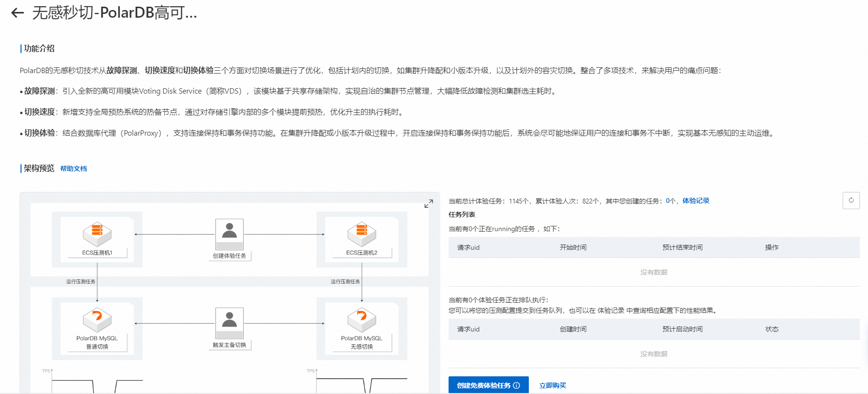This screenshot has height=394, width=868.
Task: Click the 状态 column header
Action: [772, 329]
